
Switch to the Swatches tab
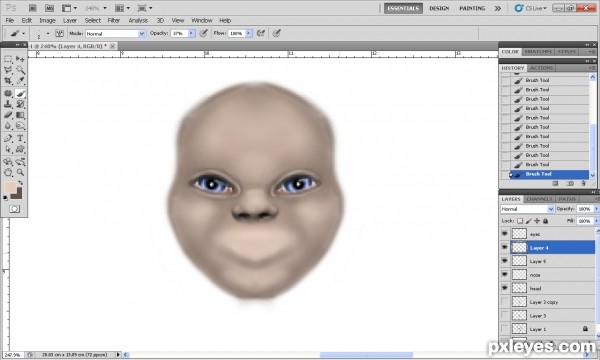point(538,51)
